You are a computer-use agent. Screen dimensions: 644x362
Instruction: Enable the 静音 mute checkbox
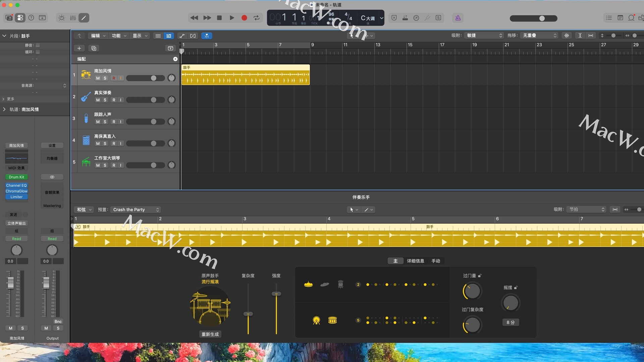(38, 45)
